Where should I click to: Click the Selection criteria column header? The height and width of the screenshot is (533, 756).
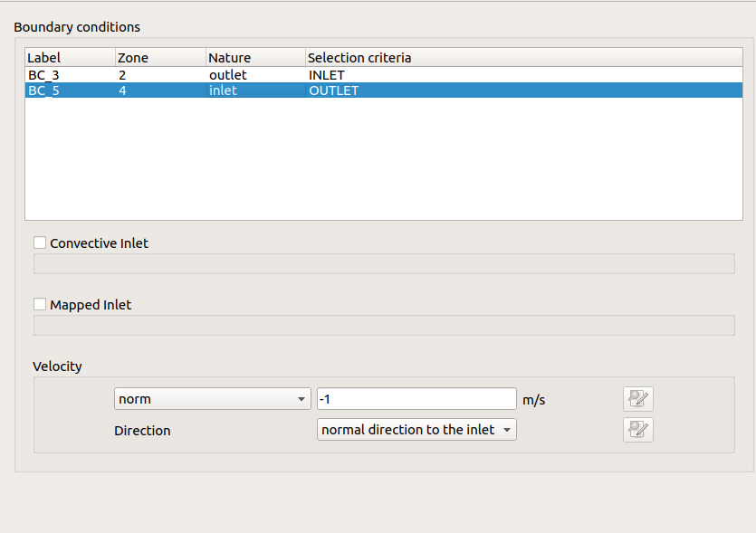[x=523, y=58]
